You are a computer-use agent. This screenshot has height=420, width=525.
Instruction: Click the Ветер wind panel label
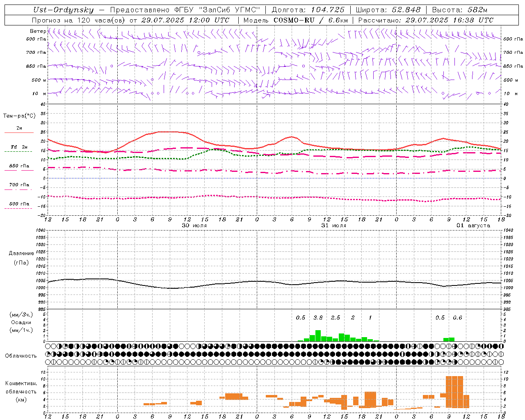(x=38, y=31)
